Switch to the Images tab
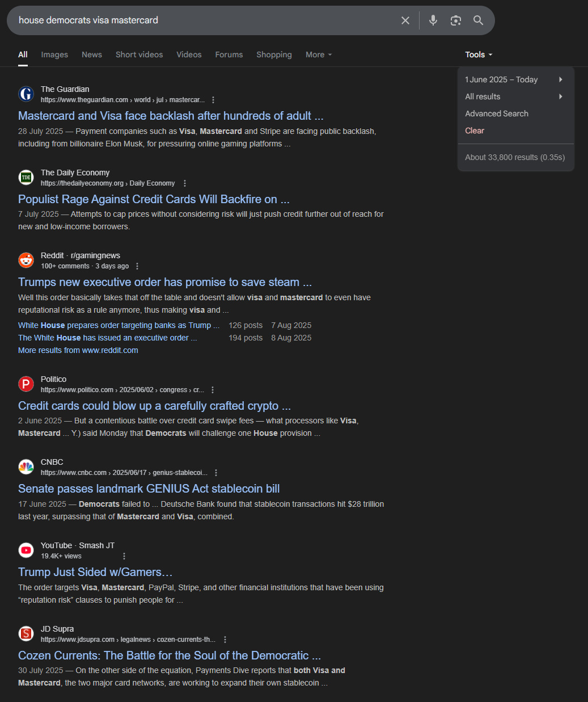This screenshot has width=588, height=702. coord(54,54)
